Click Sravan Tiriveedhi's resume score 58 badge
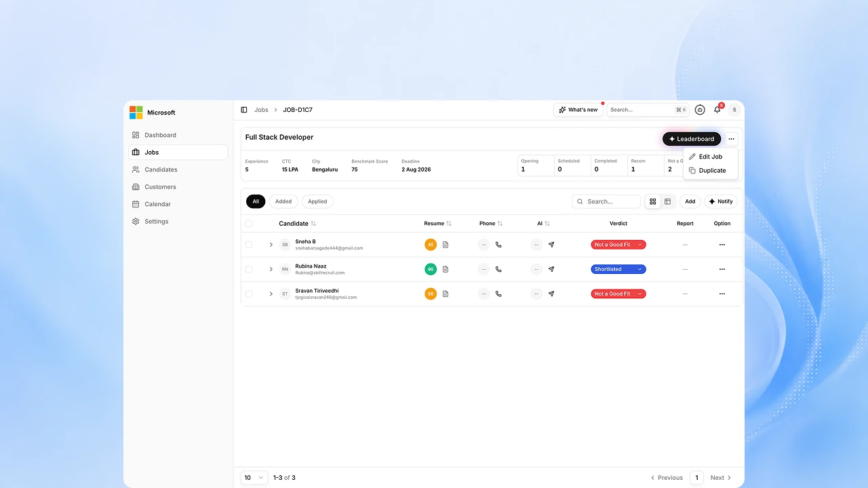868x488 pixels. pos(431,294)
